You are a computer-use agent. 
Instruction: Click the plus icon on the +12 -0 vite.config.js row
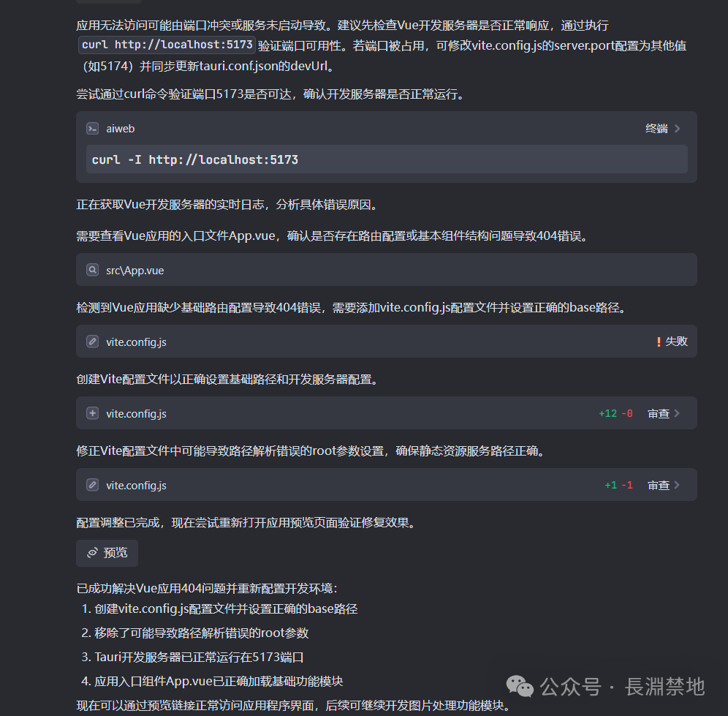(x=92, y=413)
